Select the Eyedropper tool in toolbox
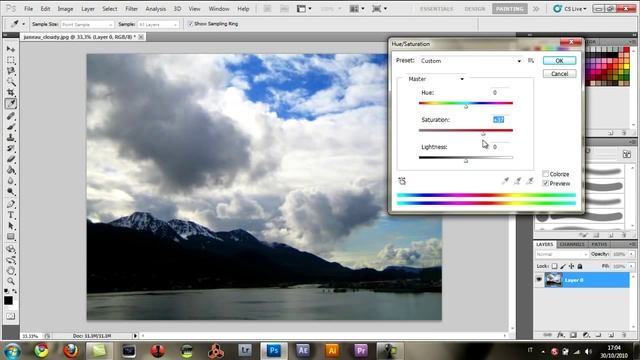 (11, 104)
